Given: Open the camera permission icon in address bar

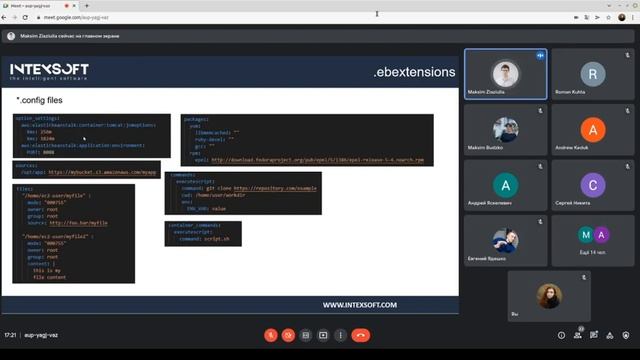Looking at the screenshot, I should pyautogui.click(x=576, y=18).
